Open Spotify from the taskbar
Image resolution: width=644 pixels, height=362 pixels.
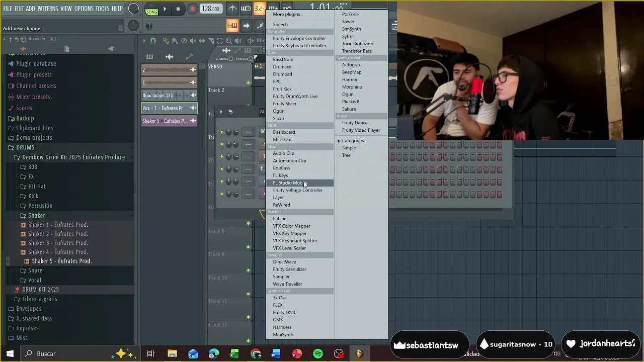pyautogui.click(x=318, y=354)
